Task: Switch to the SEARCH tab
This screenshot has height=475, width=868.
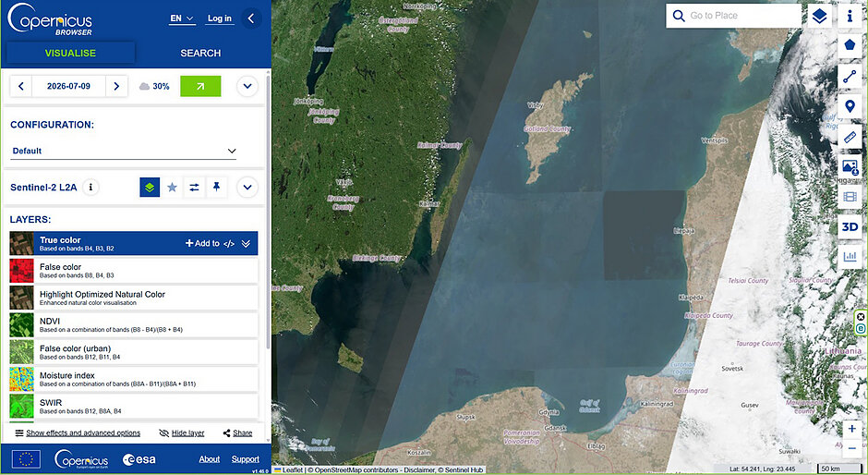Action: (200, 54)
